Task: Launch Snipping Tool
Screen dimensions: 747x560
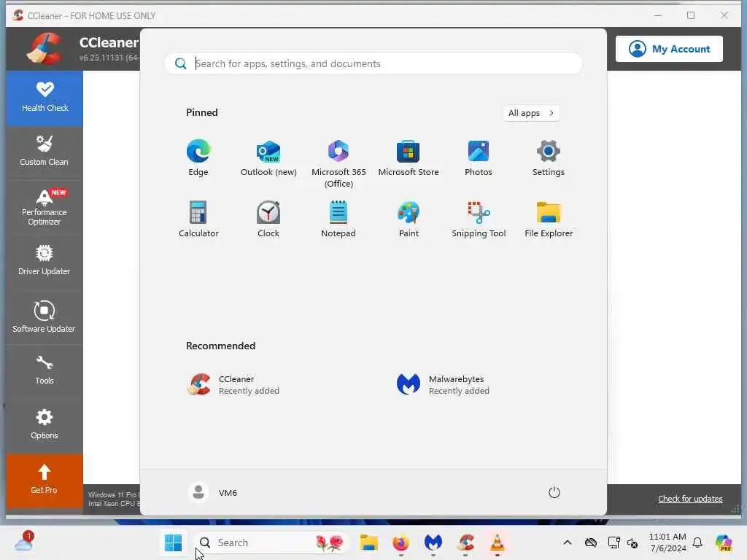Action: click(x=479, y=219)
